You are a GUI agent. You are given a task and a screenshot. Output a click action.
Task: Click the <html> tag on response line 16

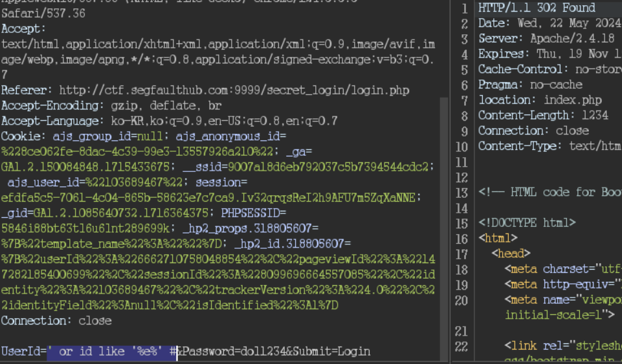click(x=498, y=238)
